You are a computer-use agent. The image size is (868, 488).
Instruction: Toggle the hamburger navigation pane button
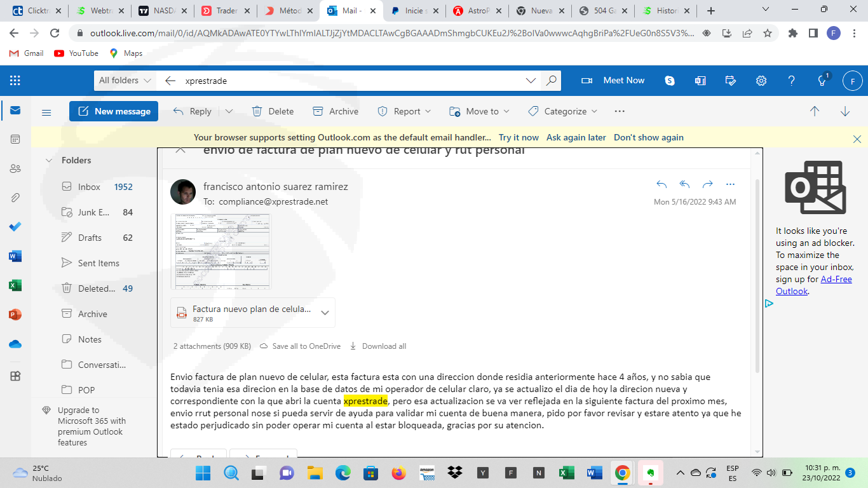click(46, 112)
